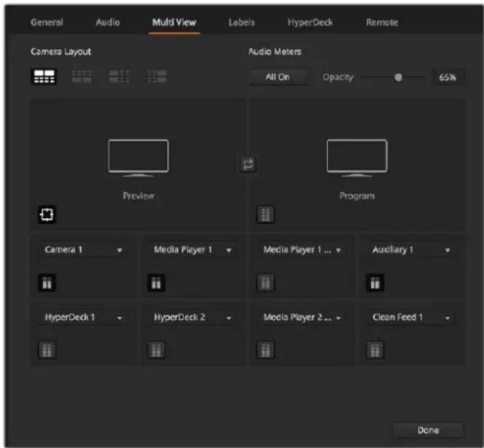Screen dimensions: 484x448
Task: Click the Camera Layout heading
Action: point(61,52)
